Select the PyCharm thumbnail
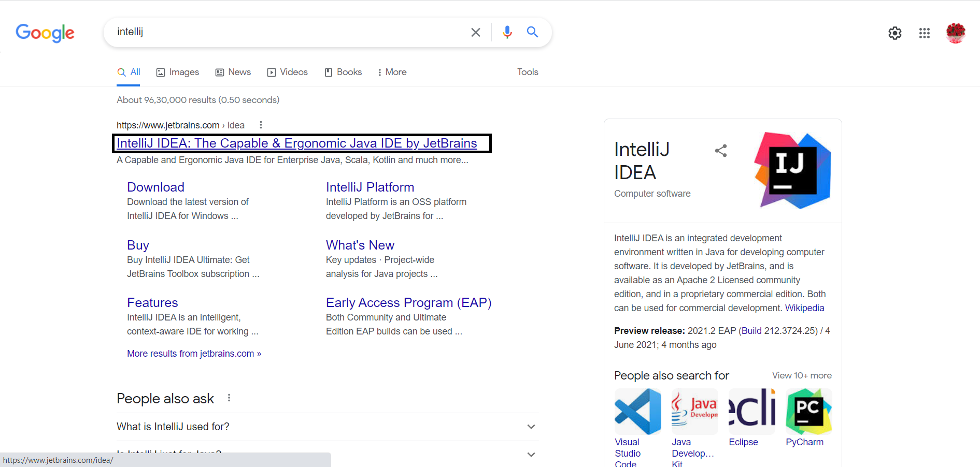Viewport: 980px width, 467px height. (x=809, y=412)
